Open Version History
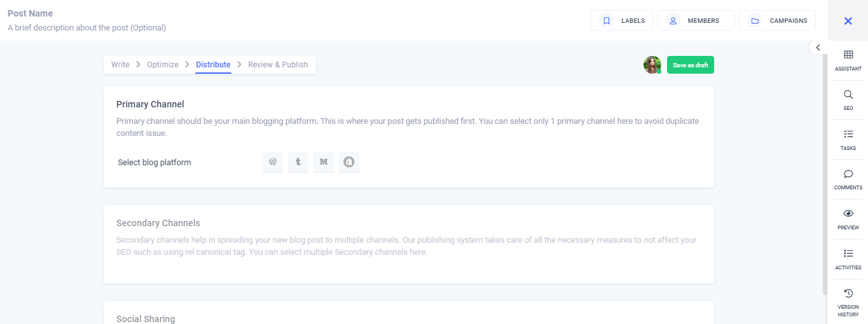 point(848,302)
